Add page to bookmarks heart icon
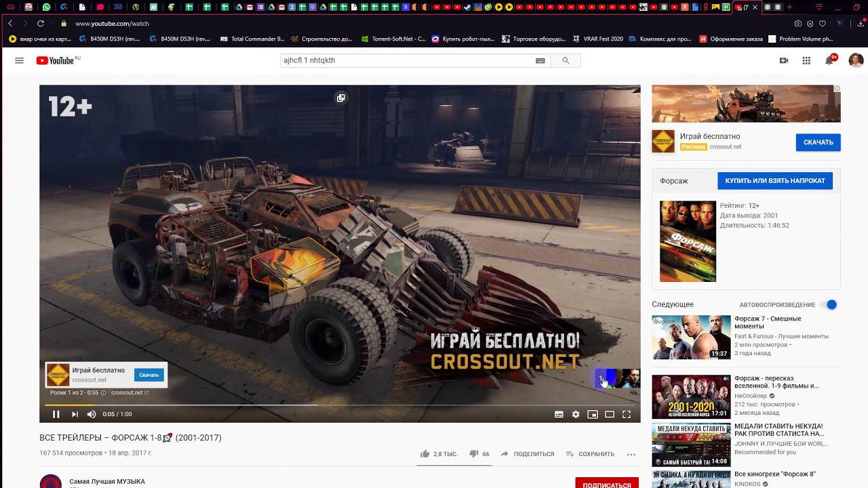 coord(823,23)
